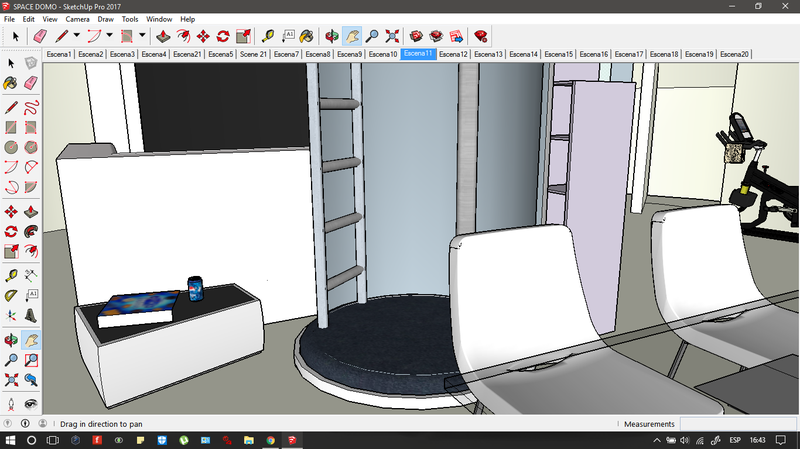Click the Zoom Extents icon in top toolbar

coord(392,36)
